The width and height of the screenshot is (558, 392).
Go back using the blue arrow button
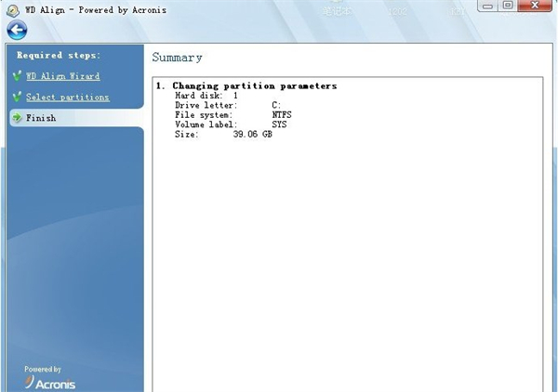pos(17,31)
